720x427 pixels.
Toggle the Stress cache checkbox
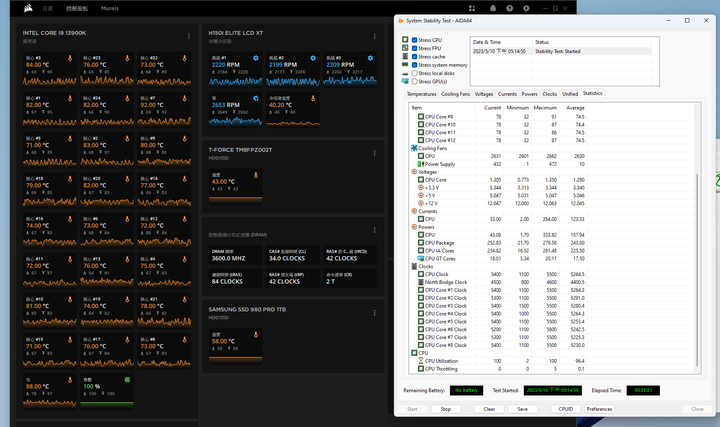click(415, 56)
